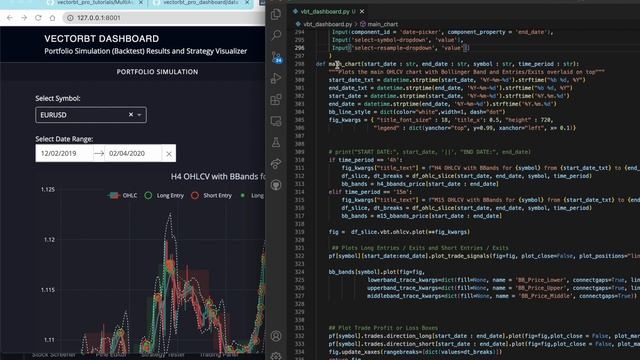Go back in the browser
640x360 pixels.
pyautogui.click(x=10, y=18)
